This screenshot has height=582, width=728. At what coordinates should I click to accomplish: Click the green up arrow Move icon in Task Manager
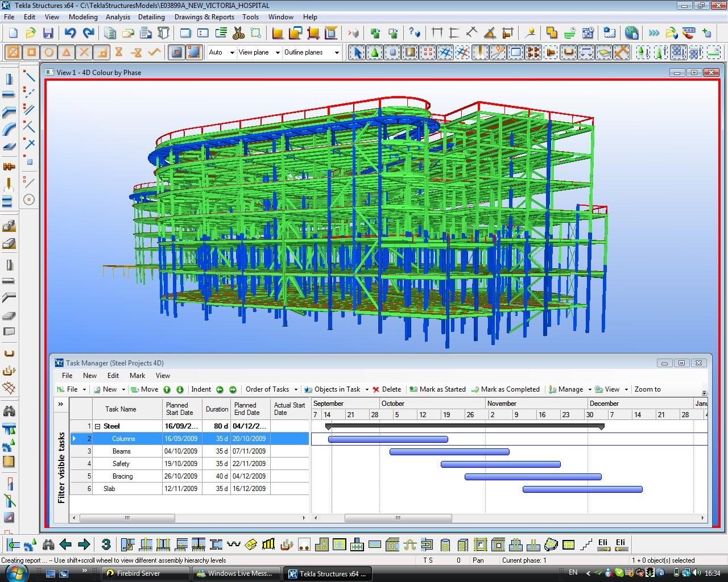(167, 389)
